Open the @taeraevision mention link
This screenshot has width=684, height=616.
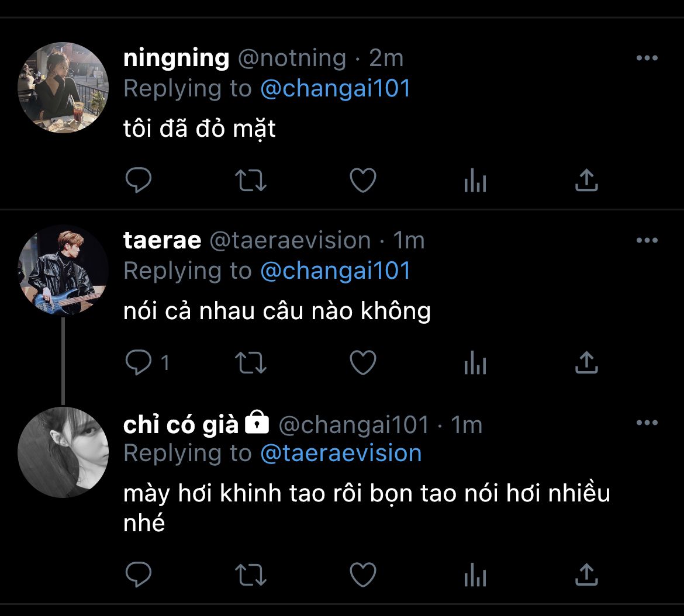click(341, 454)
